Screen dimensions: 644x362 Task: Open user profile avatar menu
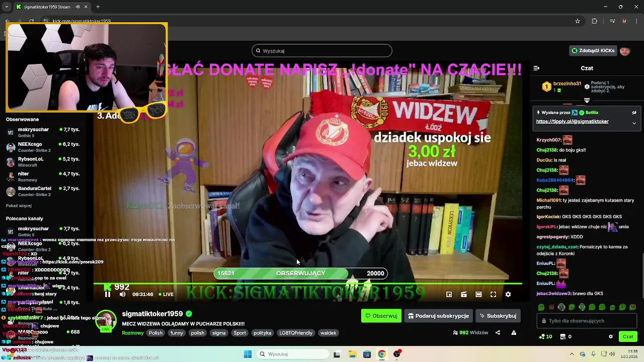pyautogui.click(x=625, y=51)
